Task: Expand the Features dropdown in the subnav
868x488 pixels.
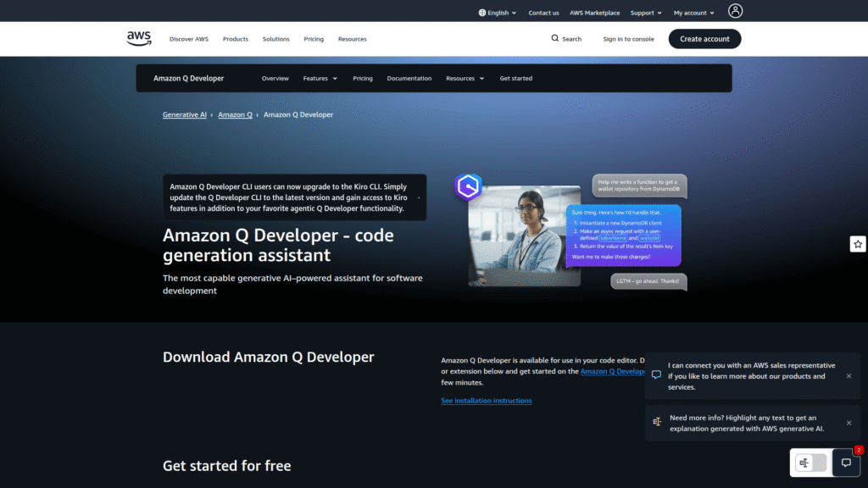Action: point(320,78)
